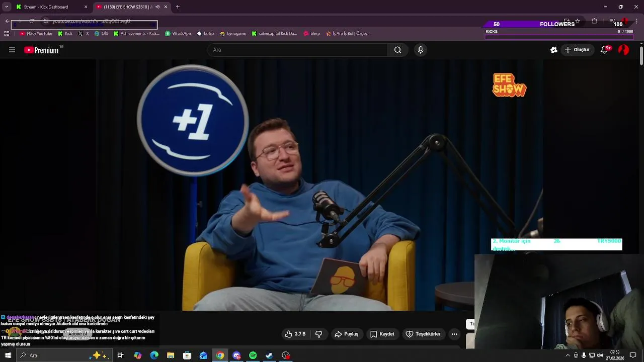
Task: Go back with browser back arrow
Action: coord(7,21)
